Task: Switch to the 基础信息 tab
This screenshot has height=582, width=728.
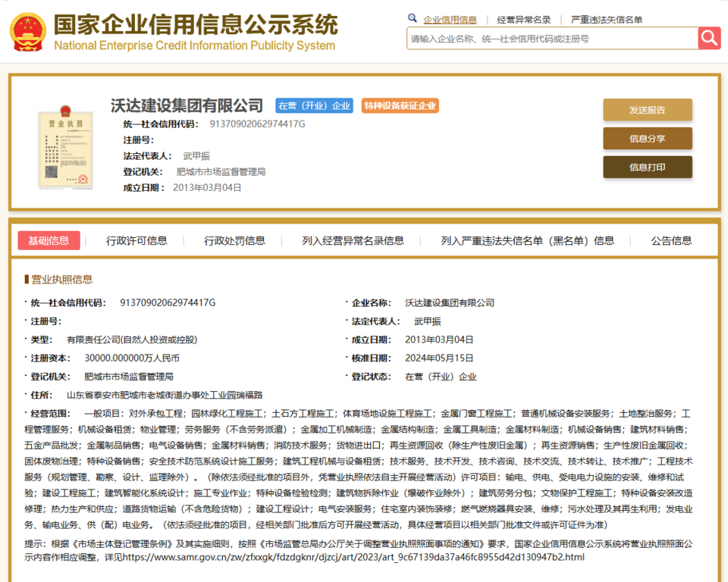Action: [x=49, y=241]
